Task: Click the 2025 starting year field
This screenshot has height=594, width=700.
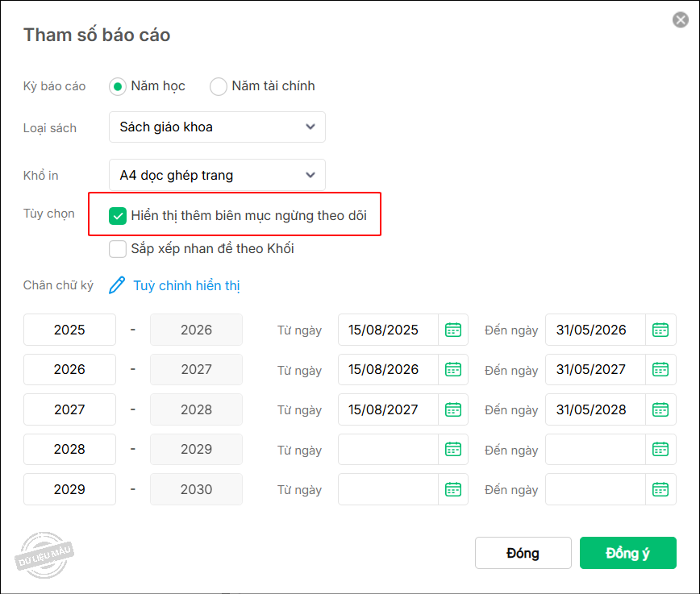Action: (x=69, y=330)
